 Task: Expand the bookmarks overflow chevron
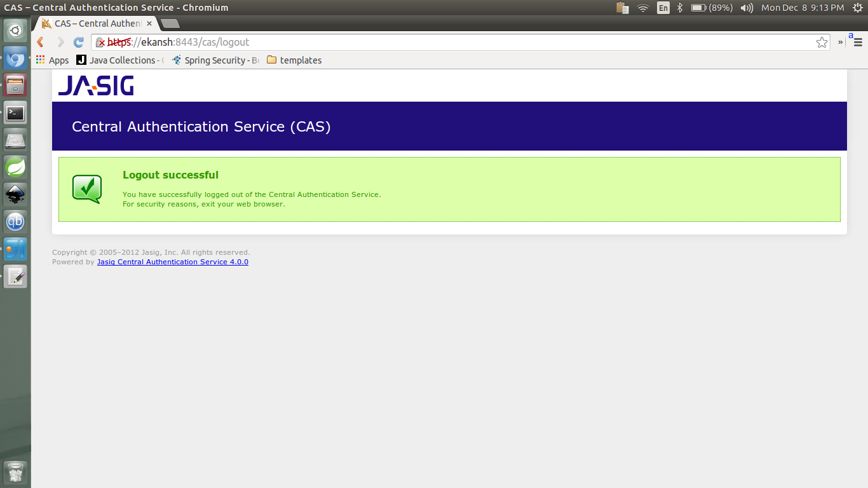tap(840, 42)
